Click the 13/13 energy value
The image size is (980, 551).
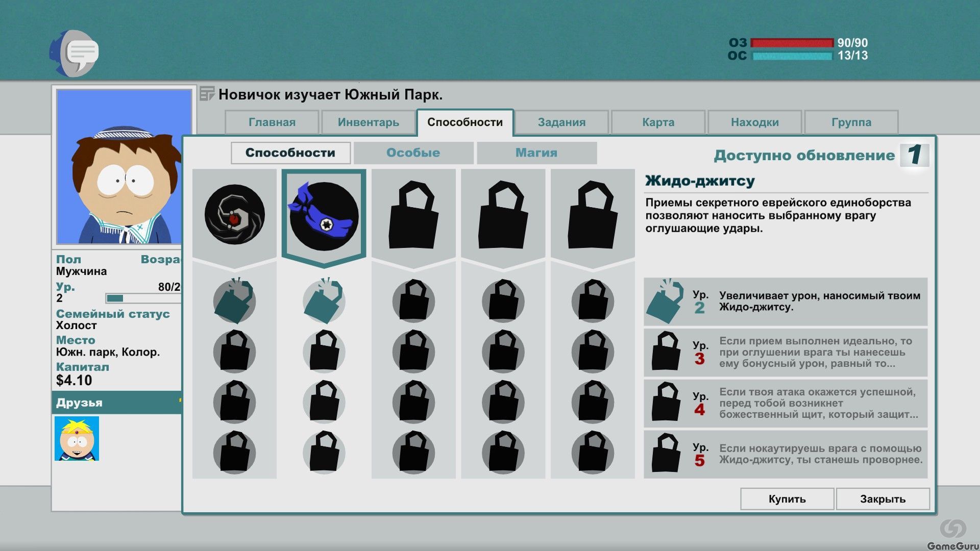(x=852, y=56)
